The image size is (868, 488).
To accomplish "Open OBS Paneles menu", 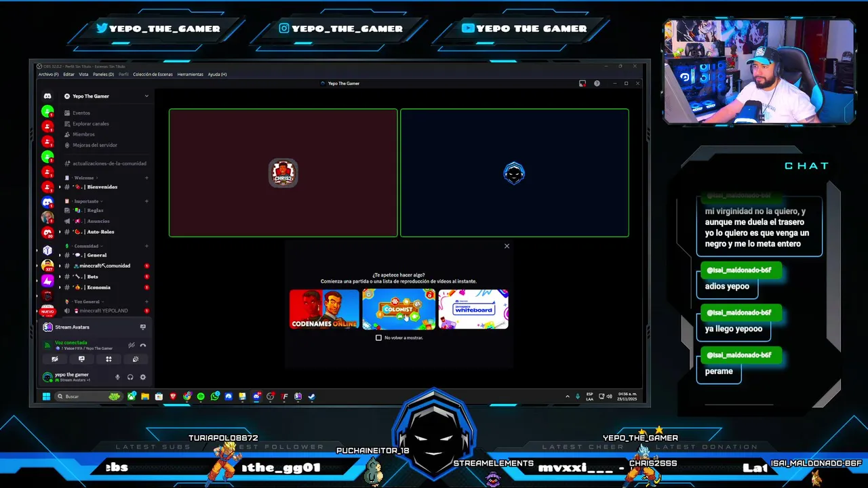I will coord(103,75).
